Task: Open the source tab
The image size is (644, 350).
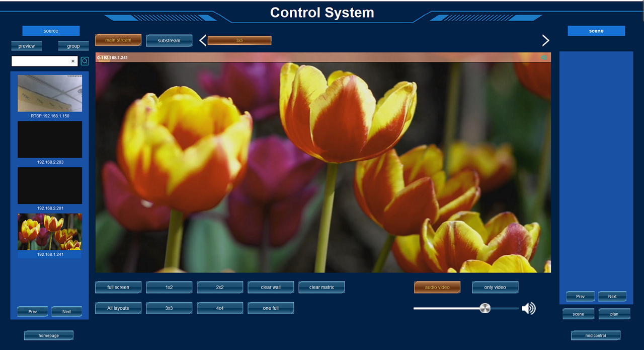Action: tap(51, 31)
